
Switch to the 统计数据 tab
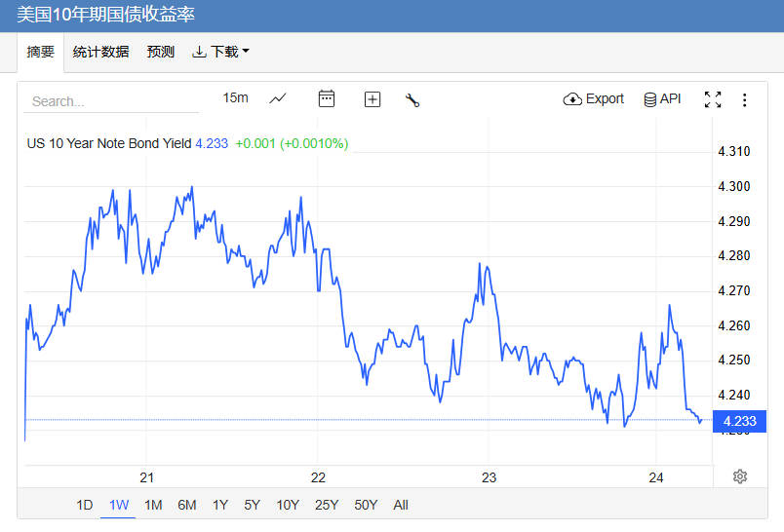[101, 52]
